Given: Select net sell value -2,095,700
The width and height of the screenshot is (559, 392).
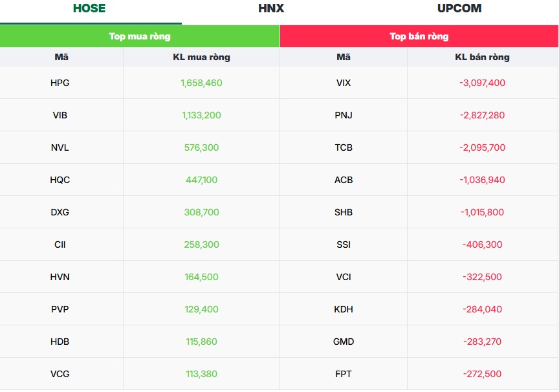Looking at the screenshot, I should tap(483, 147).
